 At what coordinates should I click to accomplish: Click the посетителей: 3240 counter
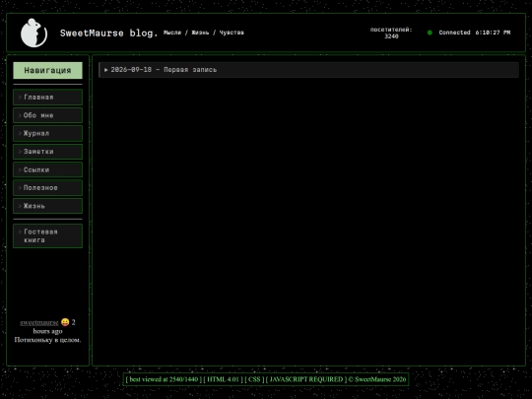(391, 33)
